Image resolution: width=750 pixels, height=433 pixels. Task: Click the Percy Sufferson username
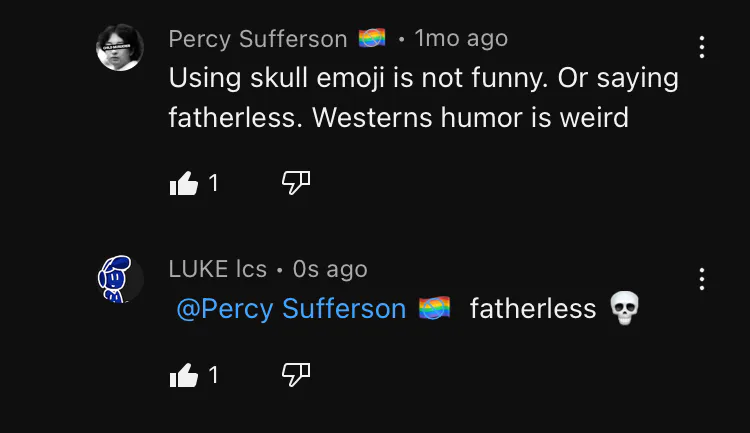pyautogui.click(x=257, y=39)
